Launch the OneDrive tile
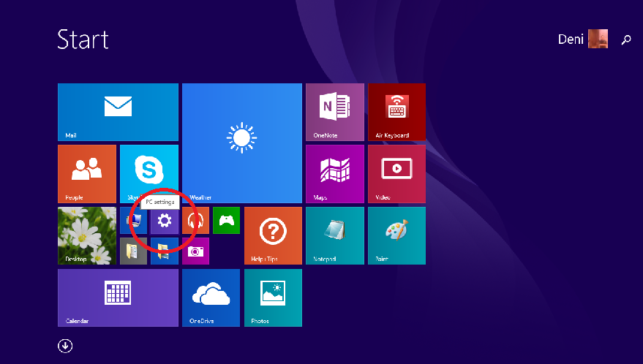The image size is (643, 364). coord(211,298)
